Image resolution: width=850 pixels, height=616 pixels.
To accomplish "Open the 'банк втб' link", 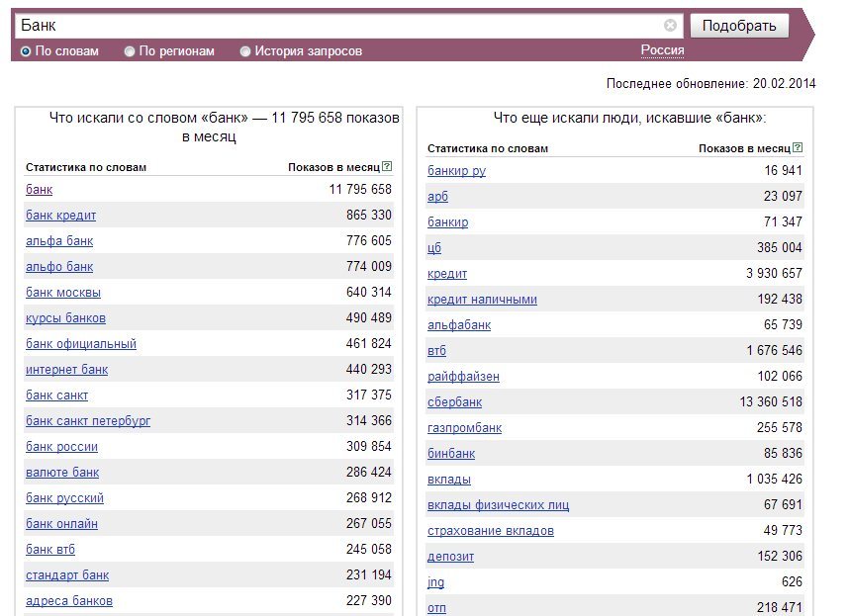I will tap(50, 550).
